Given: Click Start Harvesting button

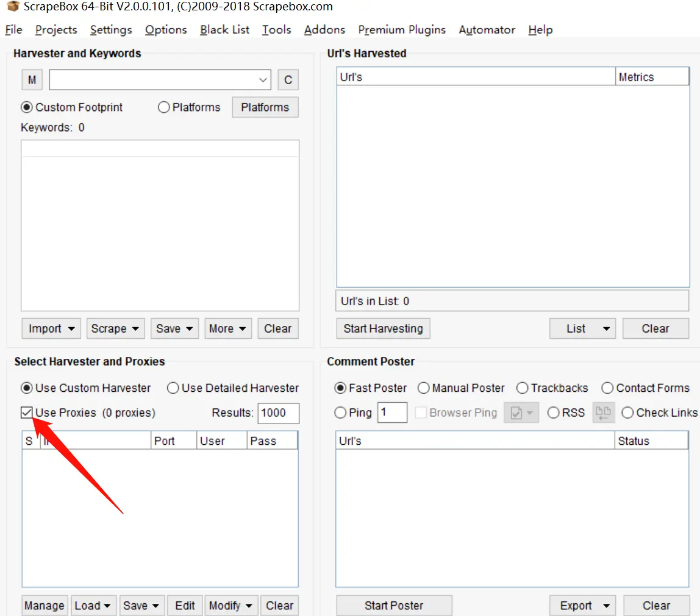Looking at the screenshot, I should (x=383, y=329).
